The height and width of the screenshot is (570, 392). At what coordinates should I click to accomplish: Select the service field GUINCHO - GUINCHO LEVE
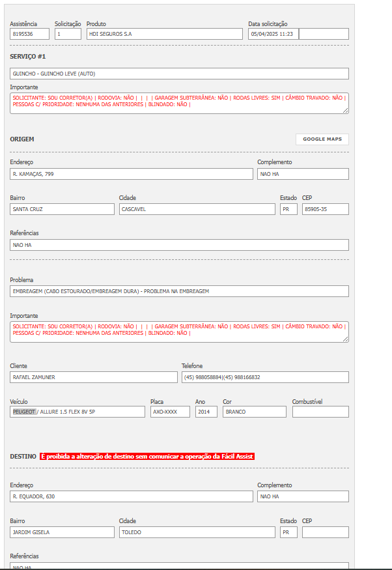(x=179, y=74)
